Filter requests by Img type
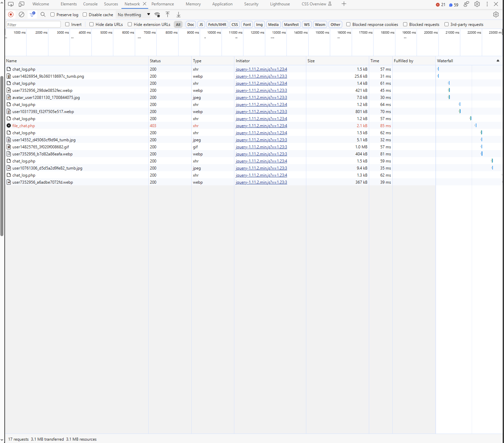Screen dimensions: 504x443 pos(259,25)
